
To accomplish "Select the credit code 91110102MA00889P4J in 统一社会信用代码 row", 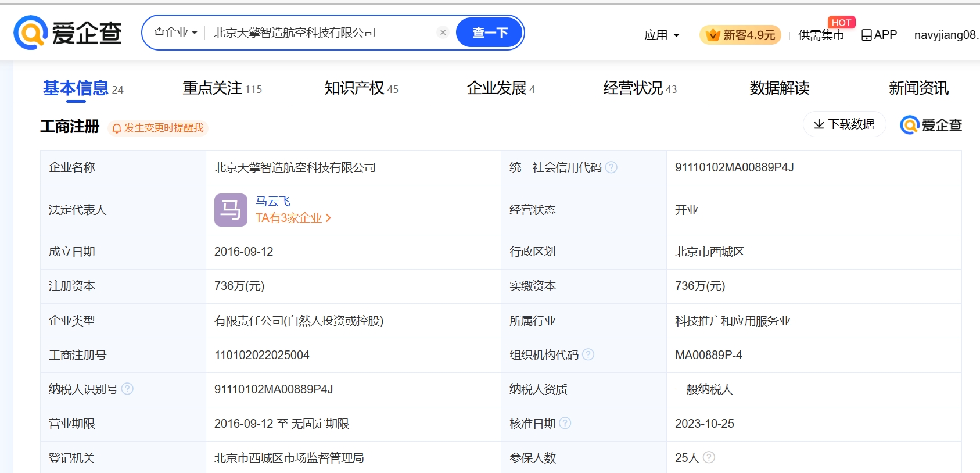I will click(734, 167).
